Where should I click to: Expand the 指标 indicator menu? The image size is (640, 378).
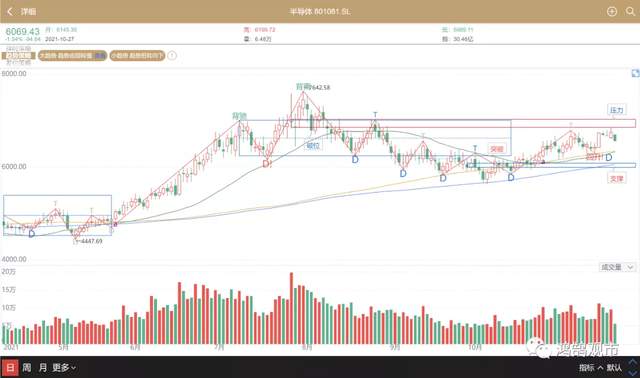pos(591,367)
